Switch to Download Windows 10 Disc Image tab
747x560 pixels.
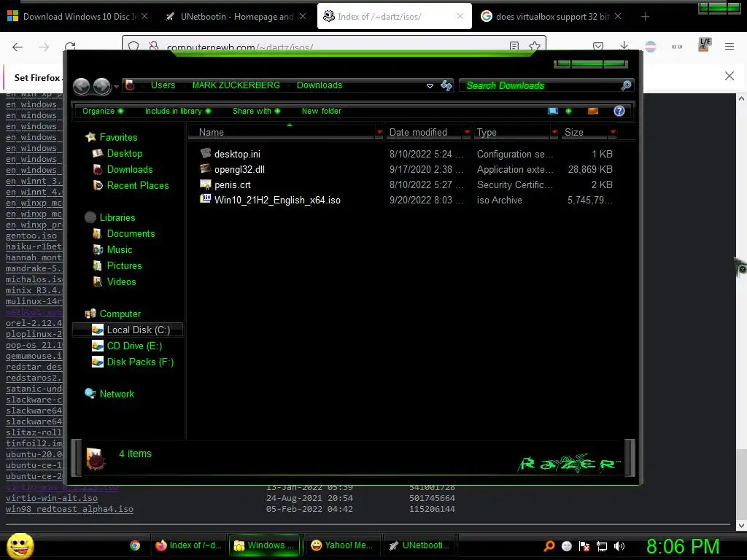pyautogui.click(x=77, y=17)
